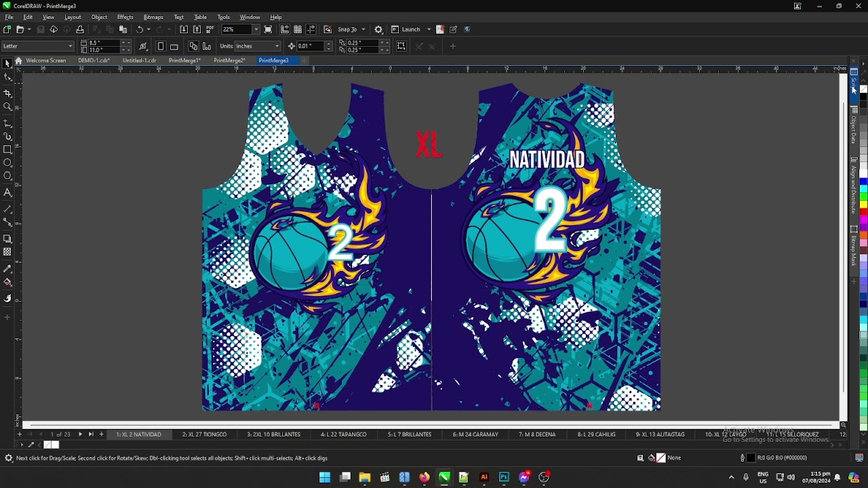Select the Interactive Fill tool
The image size is (868, 488).
coord(7,282)
